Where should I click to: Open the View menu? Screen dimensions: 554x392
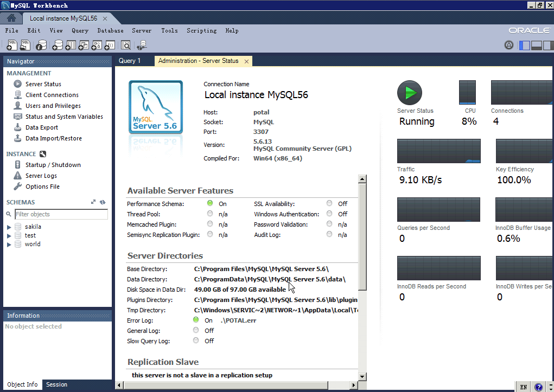point(56,31)
